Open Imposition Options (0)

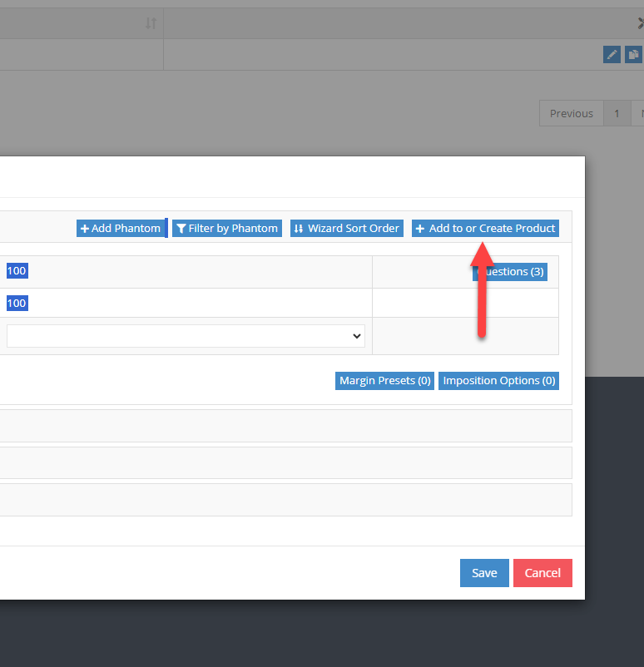click(499, 381)
